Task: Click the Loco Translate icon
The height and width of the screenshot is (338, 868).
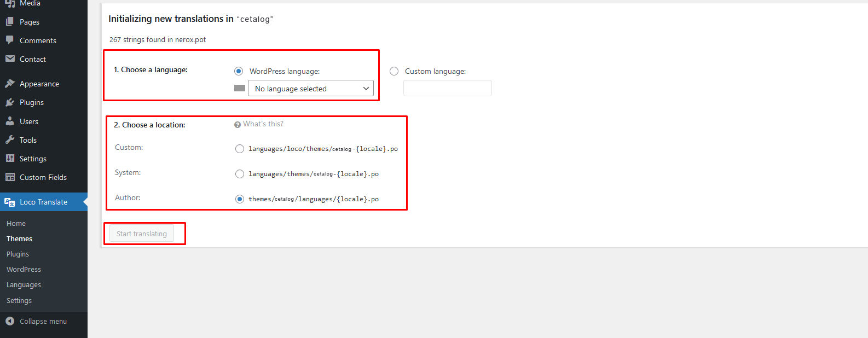Action: 10,202
